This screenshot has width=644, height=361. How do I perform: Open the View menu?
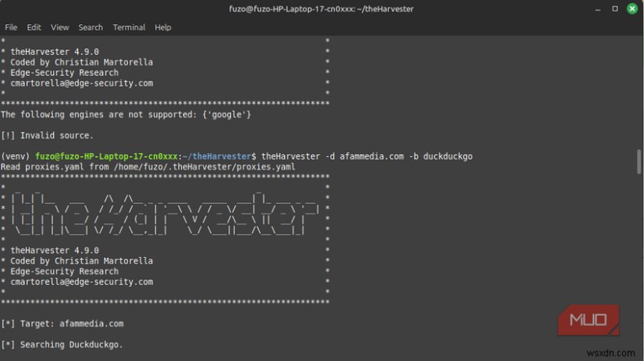coord(60,27)
